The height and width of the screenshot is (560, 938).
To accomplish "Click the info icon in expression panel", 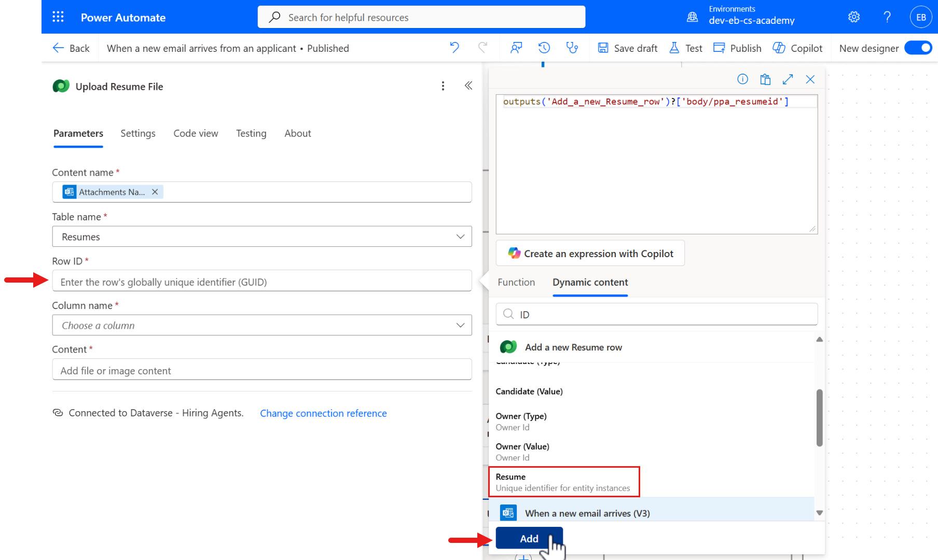I will (x=742, y=79).
